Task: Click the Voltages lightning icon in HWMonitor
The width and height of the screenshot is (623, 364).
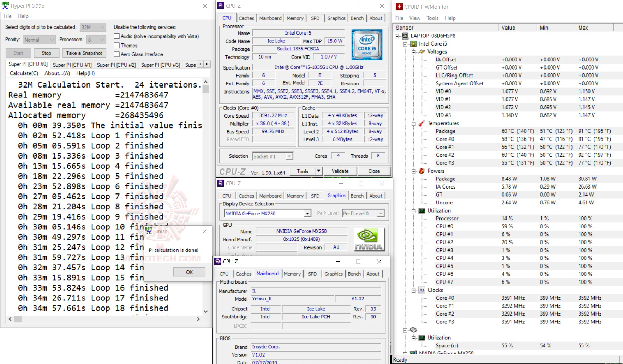Action: [421, 52]
